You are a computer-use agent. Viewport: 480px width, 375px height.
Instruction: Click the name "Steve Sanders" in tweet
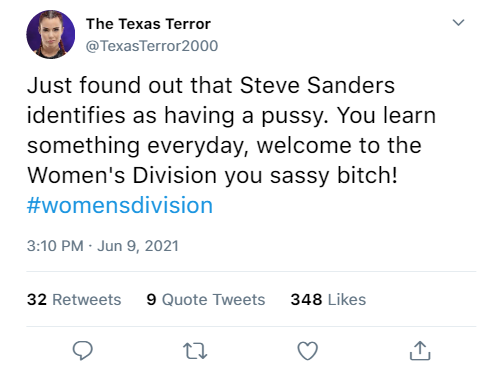coord(317,85)
